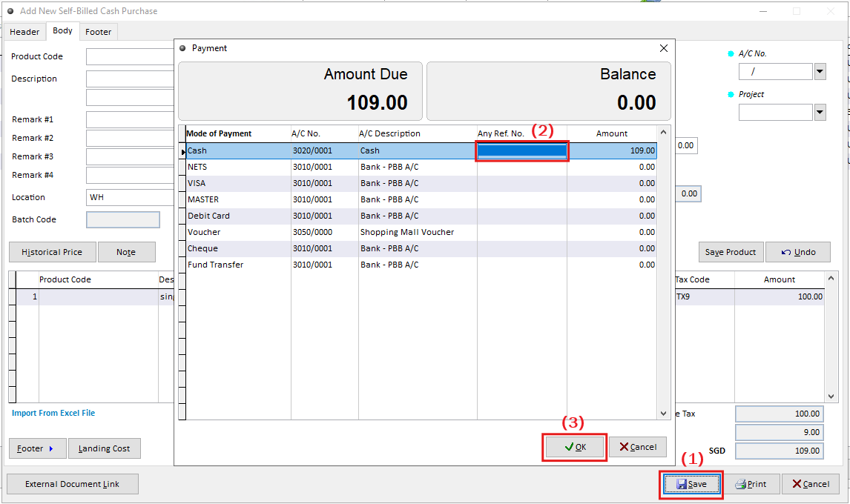Click the SGD total field 109.00
The height and width of the screenshot is (504, 850).
pos(779,451)
